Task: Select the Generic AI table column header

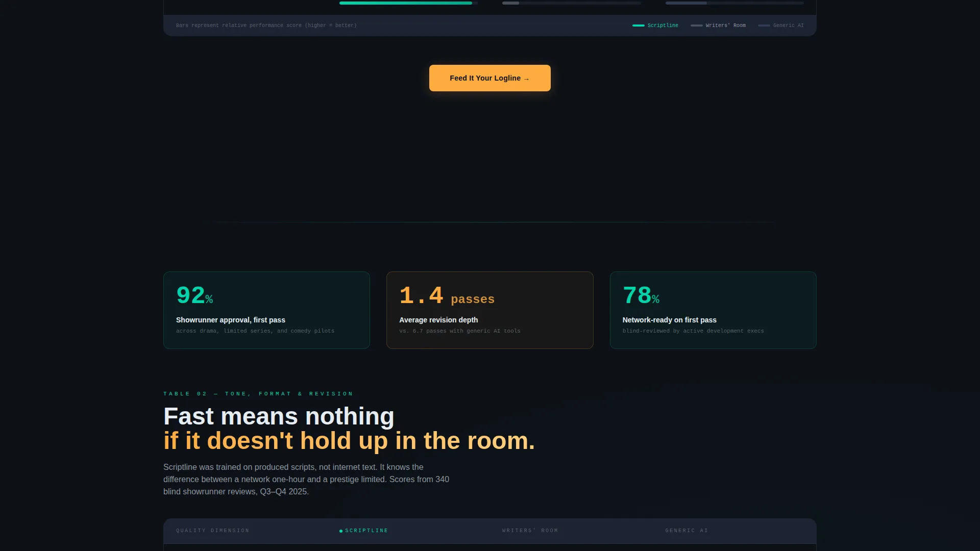Action: coord(687,531)
